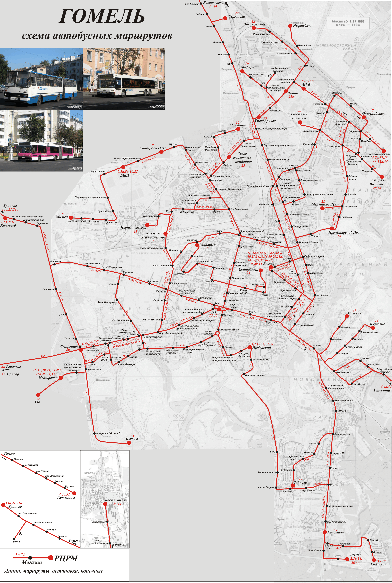Click the "Ратон" terminus label

[293, 93]
